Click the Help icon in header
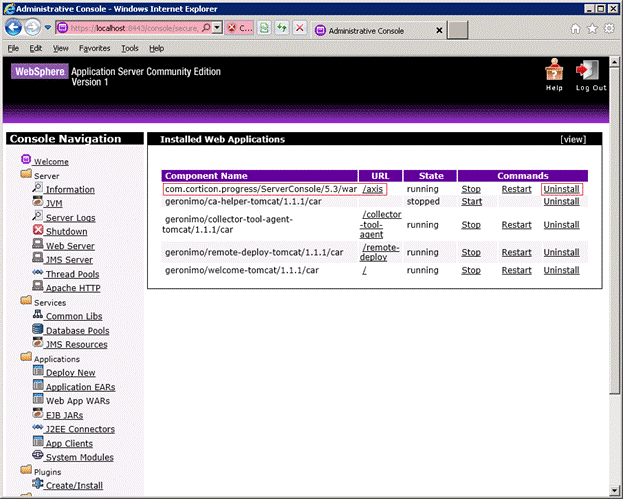Image resolution: width=623 pixels, height=499 pixels. (x=554, y=70)
